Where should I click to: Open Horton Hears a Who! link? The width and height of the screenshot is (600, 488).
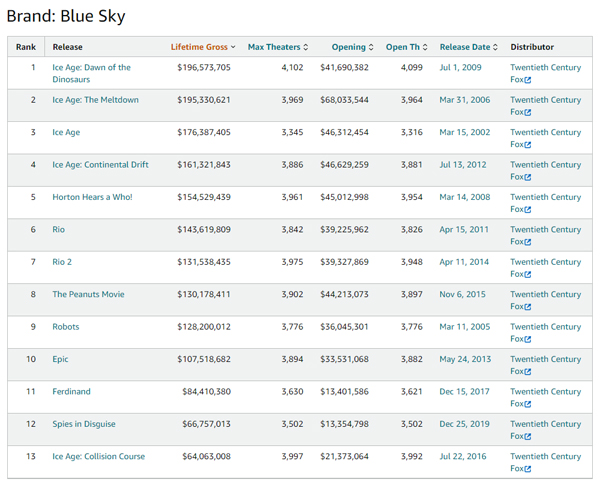point(92,197)
